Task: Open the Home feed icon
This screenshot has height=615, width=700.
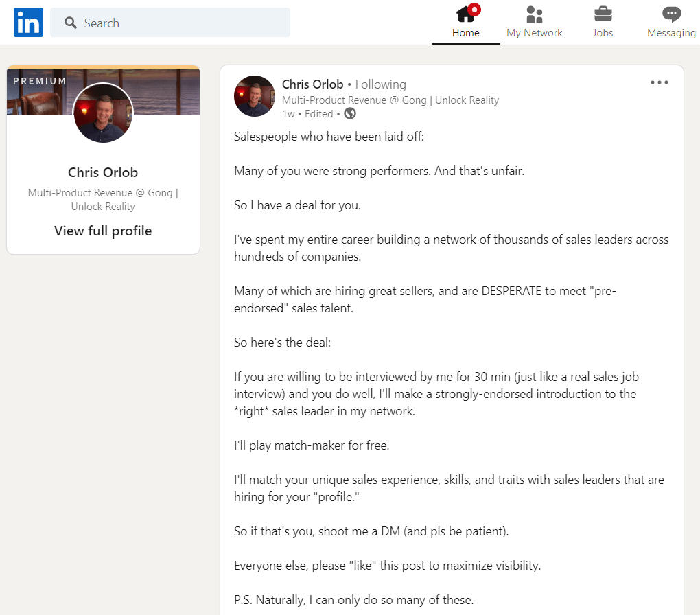Action: (x=466, y=15)
